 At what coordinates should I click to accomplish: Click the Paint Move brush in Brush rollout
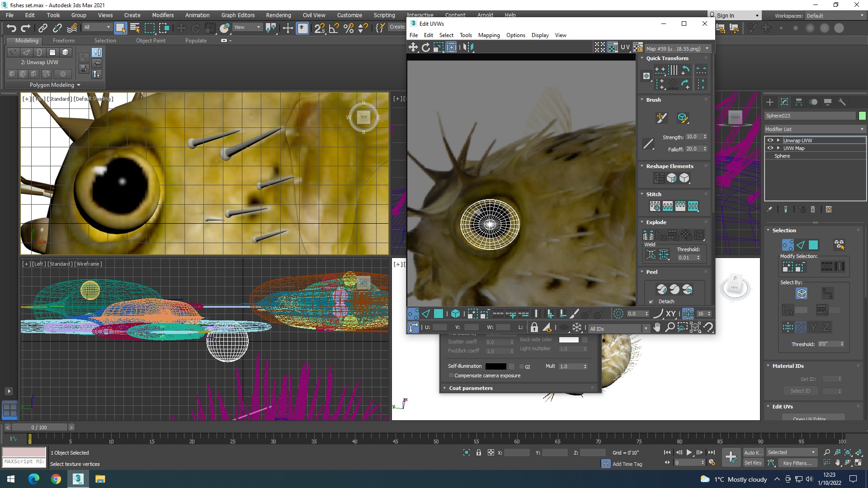coord(661,118)
